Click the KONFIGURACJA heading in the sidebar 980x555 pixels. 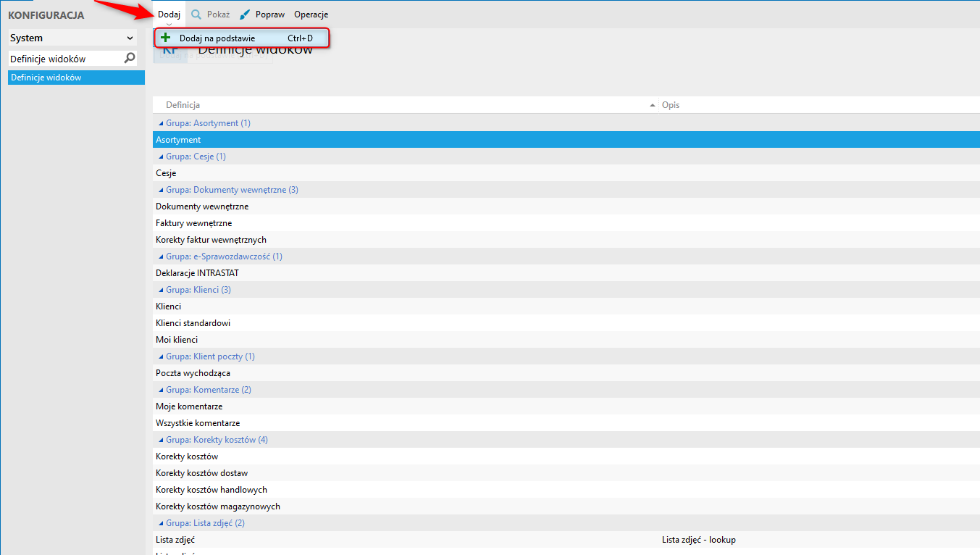[x=46, y=15]
